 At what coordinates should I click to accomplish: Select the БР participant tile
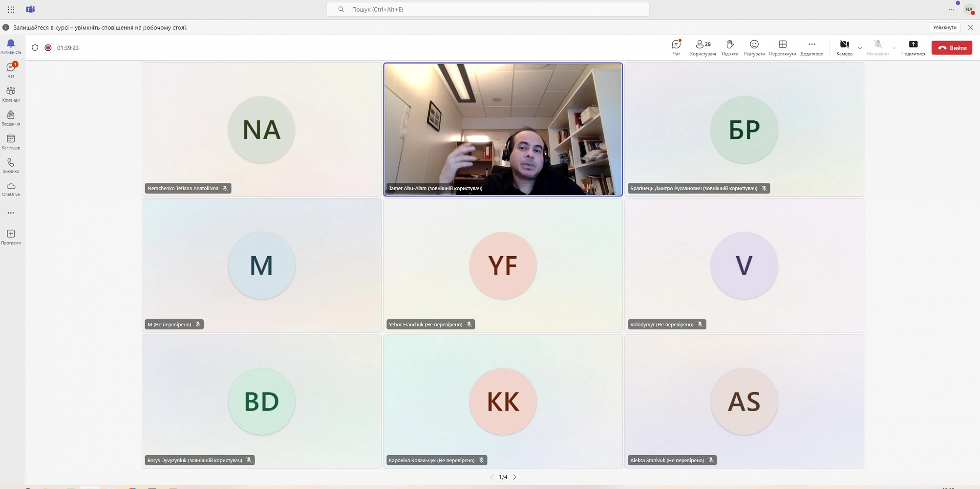744,129
